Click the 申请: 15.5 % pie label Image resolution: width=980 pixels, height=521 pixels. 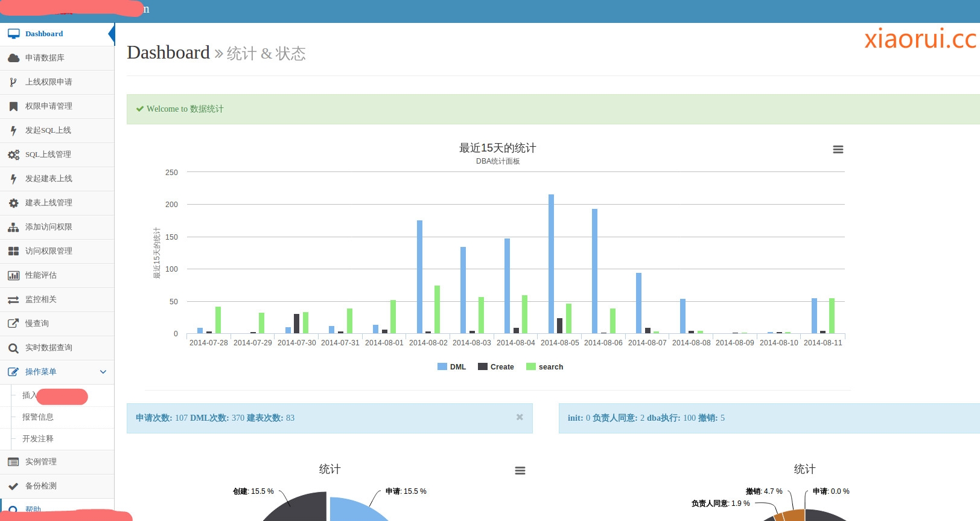[x=406, y=491]
